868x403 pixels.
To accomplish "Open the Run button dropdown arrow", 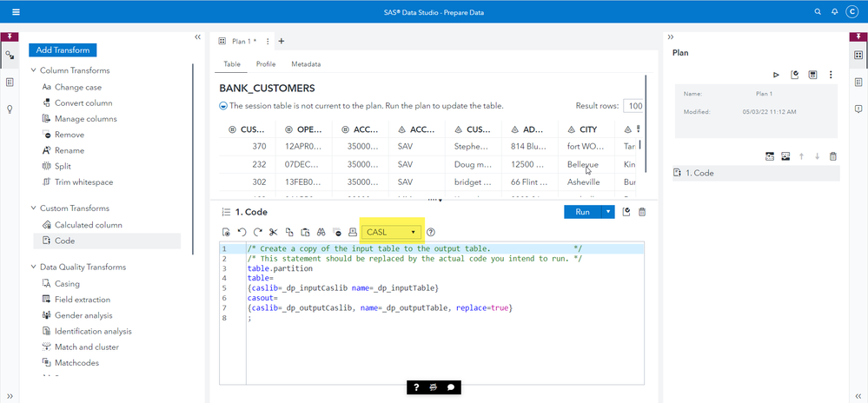I will 609,212.
